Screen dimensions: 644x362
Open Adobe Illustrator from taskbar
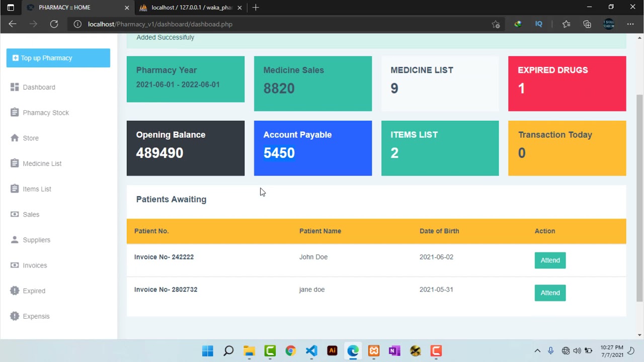point(332,350)
